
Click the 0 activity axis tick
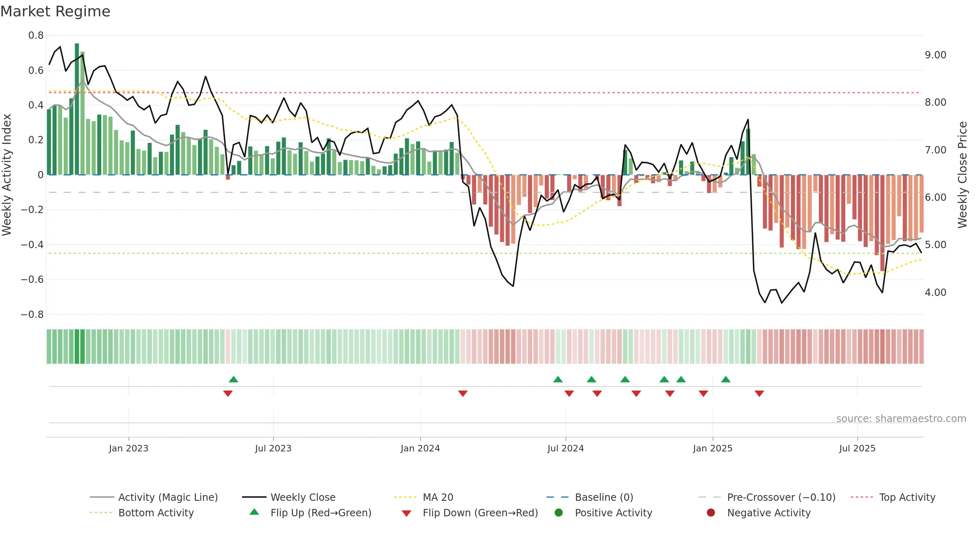coord(40,175)
